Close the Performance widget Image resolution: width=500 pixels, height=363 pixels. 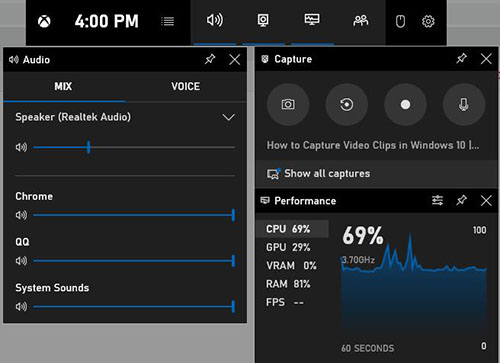486,201
